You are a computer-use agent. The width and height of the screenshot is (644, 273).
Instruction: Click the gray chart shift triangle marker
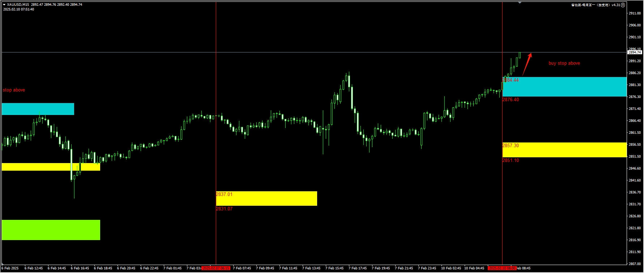tap(520, 3)
